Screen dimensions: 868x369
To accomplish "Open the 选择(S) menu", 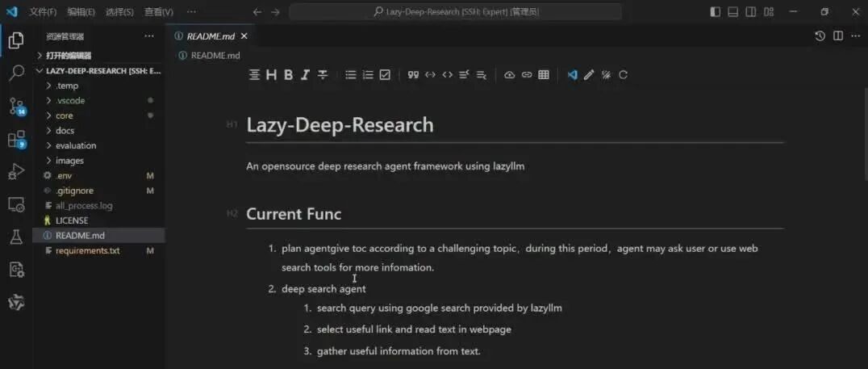I will click(x=119, y=11).
